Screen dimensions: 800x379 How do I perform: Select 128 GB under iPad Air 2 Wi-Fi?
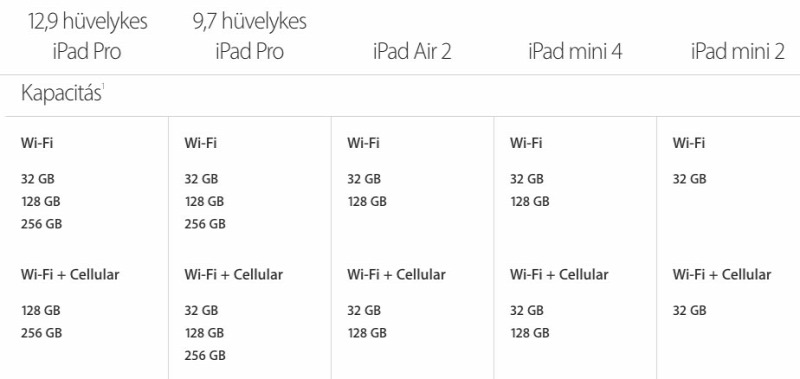click(367, 201)
